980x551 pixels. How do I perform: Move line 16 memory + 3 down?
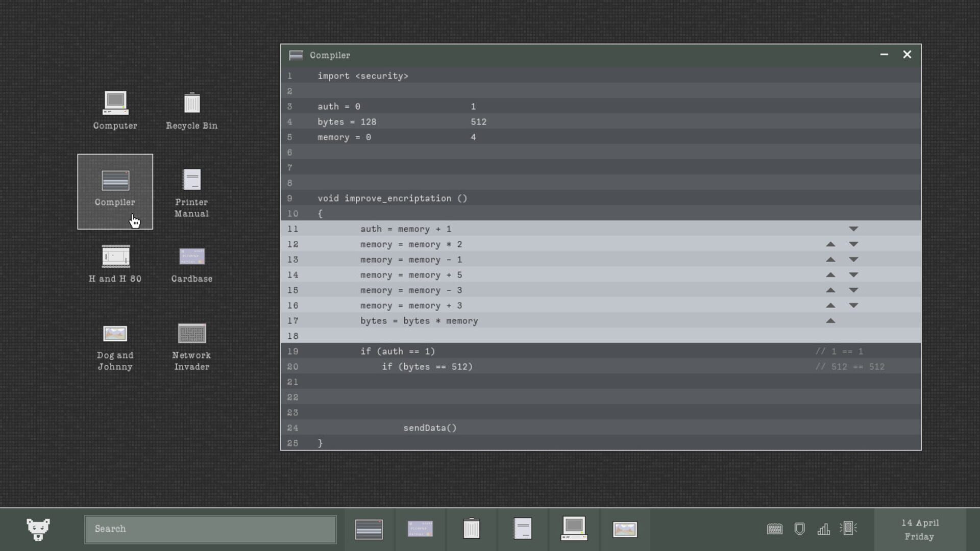[x=854, y=305]
